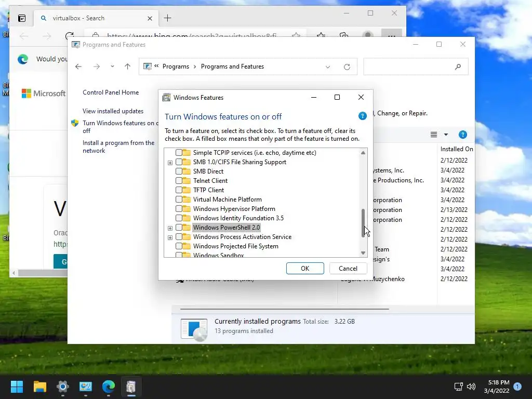
Task: Click Edge back arrow button
Action: tap(24, 36)
